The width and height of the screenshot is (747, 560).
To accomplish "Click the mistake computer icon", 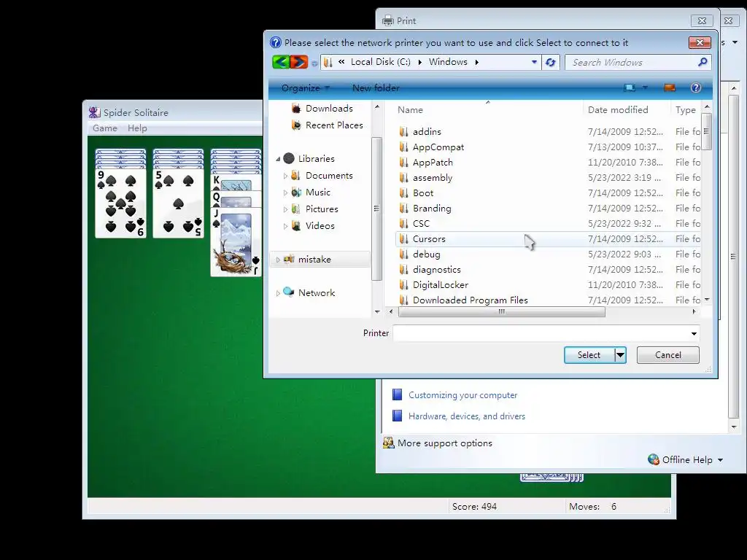I will (x=289, y=259).
